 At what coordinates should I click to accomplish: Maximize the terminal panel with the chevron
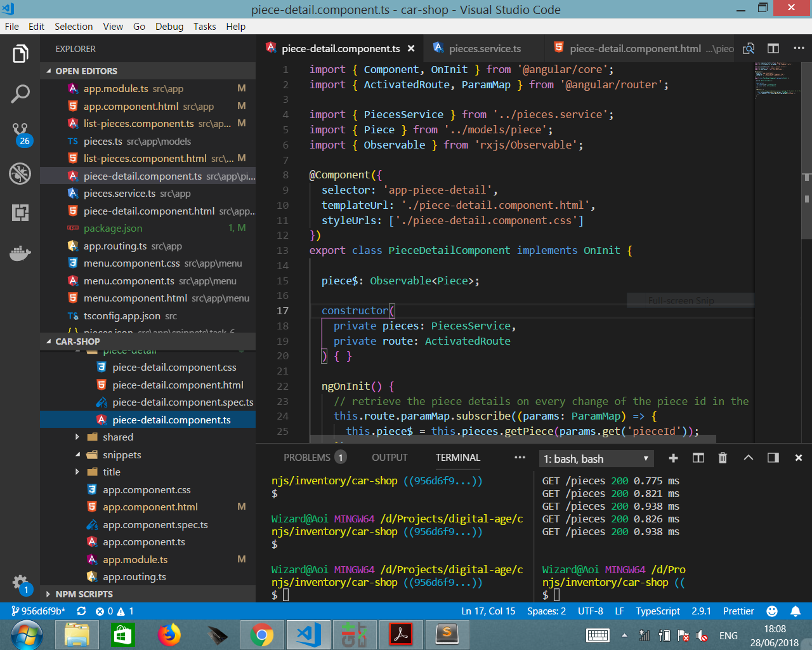pyautogui.click(x=748, y=458)
